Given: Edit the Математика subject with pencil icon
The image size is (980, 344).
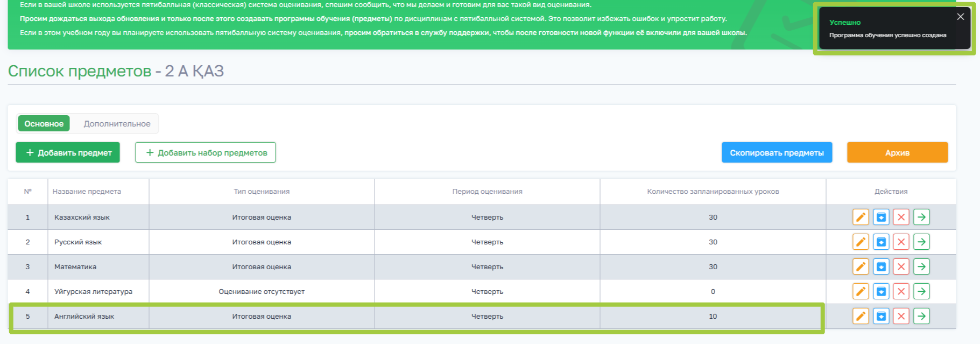Looking at the screenshot, I should tap(861, 266).
